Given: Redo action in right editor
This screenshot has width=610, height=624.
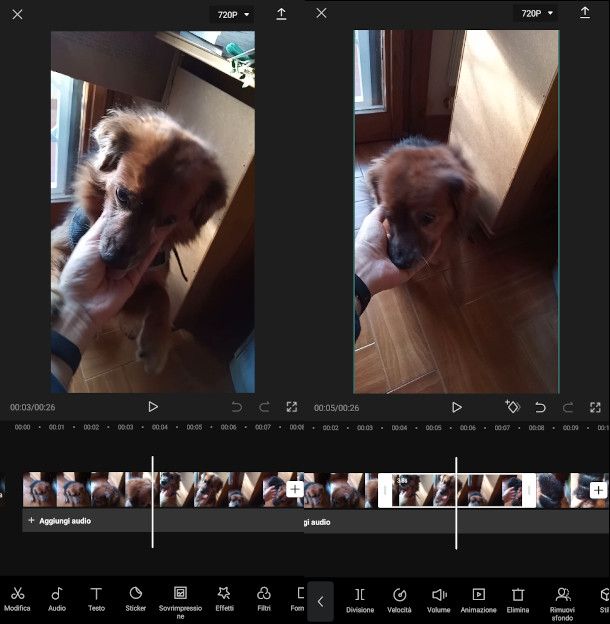Looking at the screenshot, I should 568,407.
